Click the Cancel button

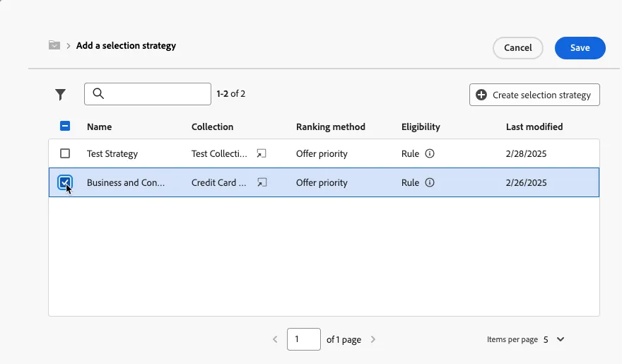(x=517, y=48)
